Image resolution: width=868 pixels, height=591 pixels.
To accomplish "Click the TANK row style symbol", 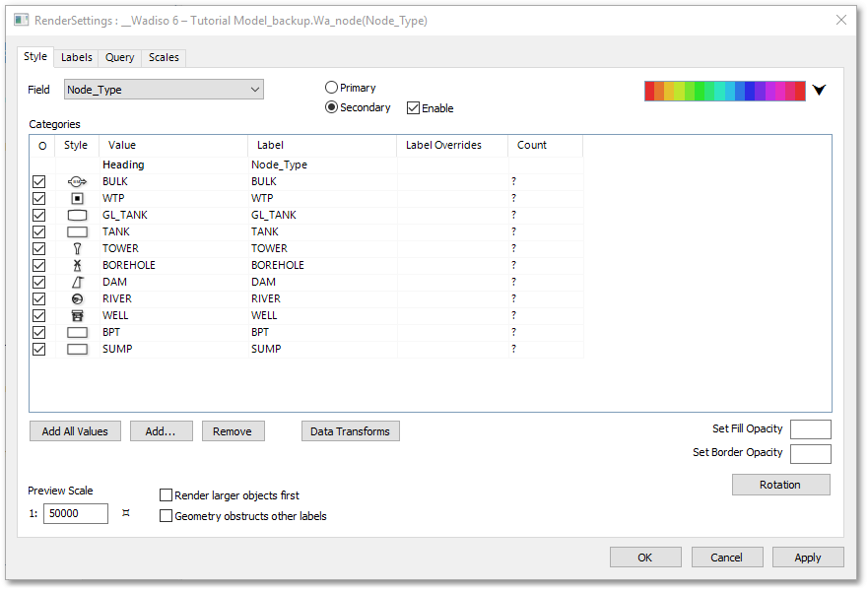I will pyautogui.click(x=77, y=231).
